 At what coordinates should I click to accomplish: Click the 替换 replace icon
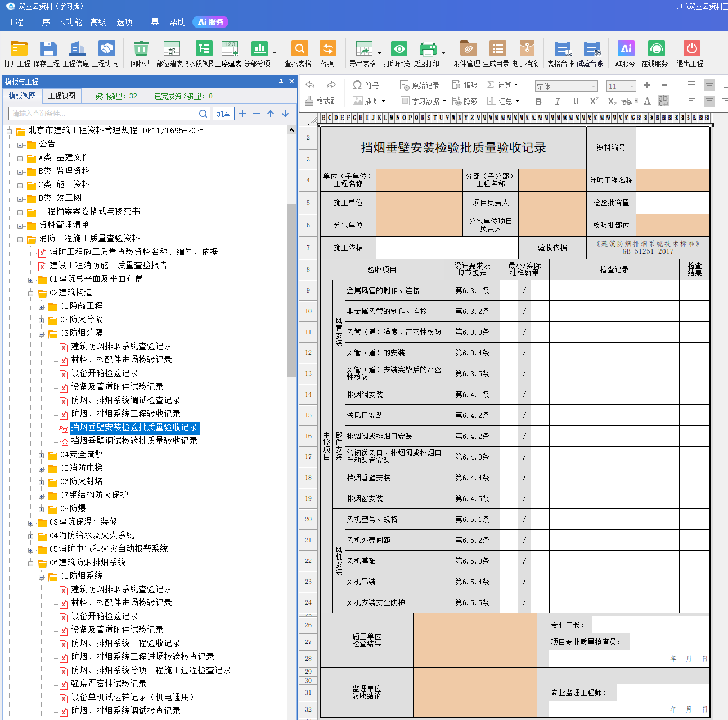327,53
